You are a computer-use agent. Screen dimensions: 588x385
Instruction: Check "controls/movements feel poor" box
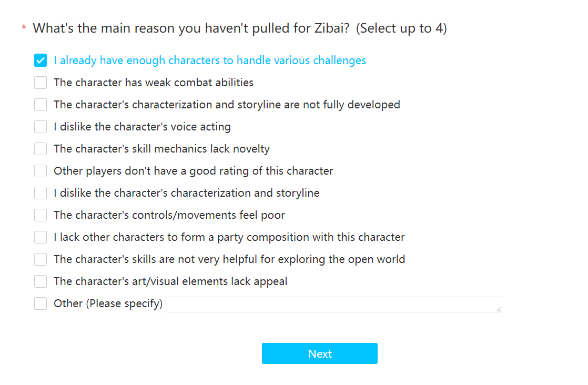point(40,215)
